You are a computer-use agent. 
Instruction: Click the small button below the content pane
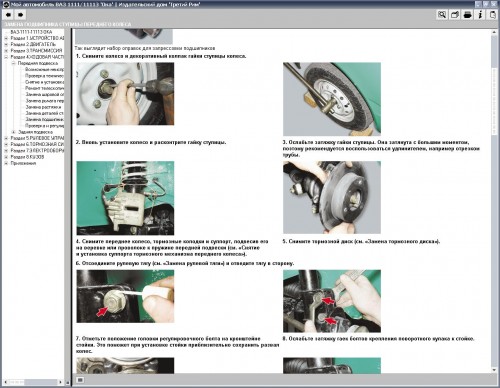click(80, 380)
